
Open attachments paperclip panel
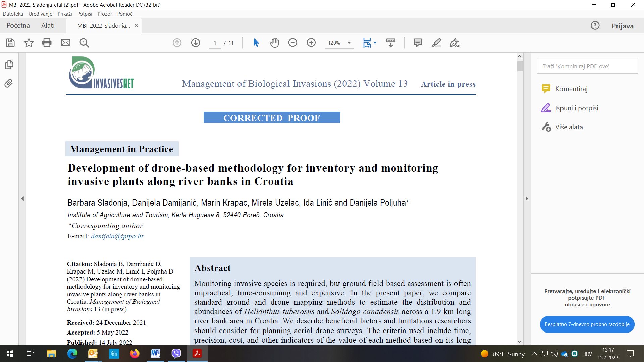(9, 83)
